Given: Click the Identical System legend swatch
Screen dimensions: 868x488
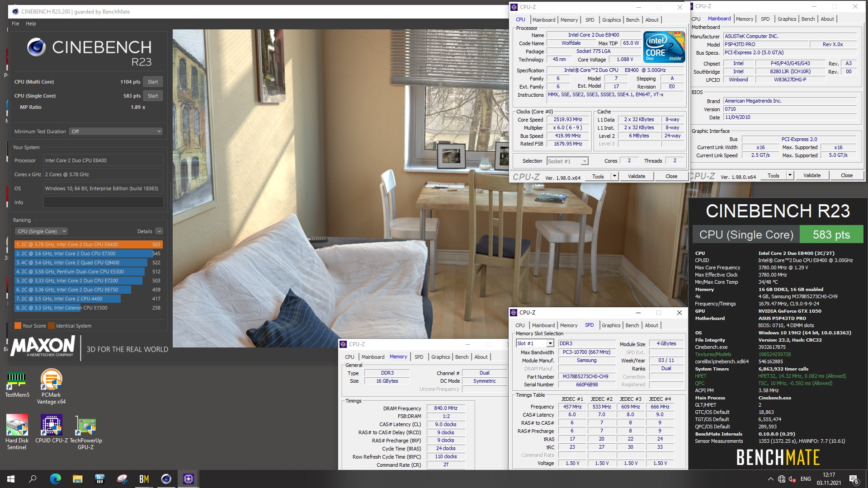Looking at the screenshot, I should point(51,326).
